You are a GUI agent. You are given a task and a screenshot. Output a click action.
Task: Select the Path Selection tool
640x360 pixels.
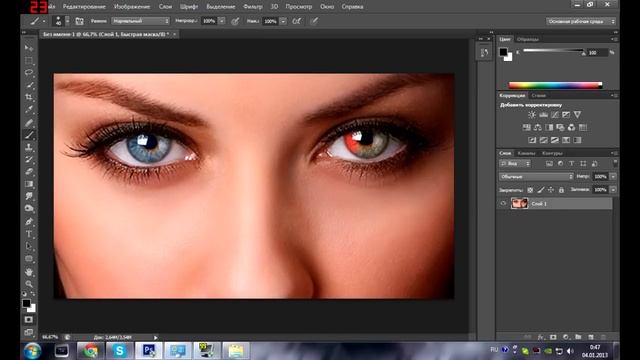click(x=29, y=246)
